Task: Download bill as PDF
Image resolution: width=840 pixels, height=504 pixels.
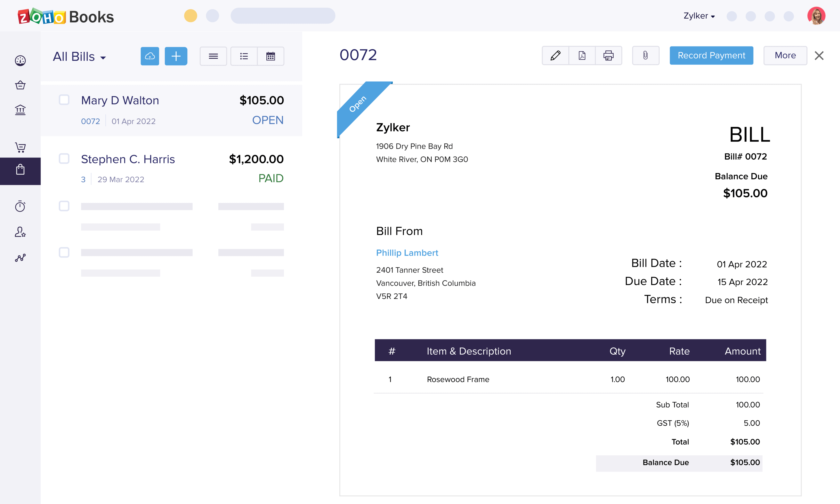Action: tap(582, 55)
